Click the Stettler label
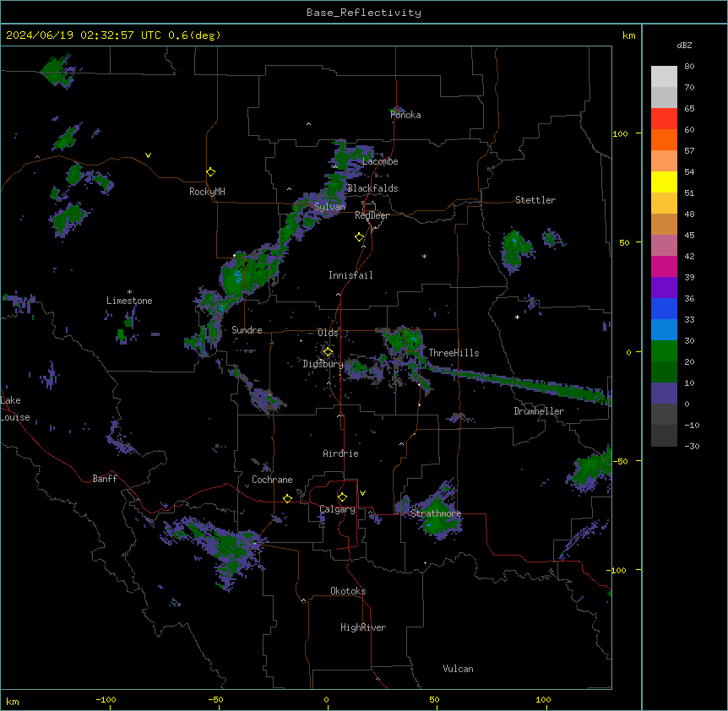The height and width of the screenshot is (711, 728). [x=535, y=200]
